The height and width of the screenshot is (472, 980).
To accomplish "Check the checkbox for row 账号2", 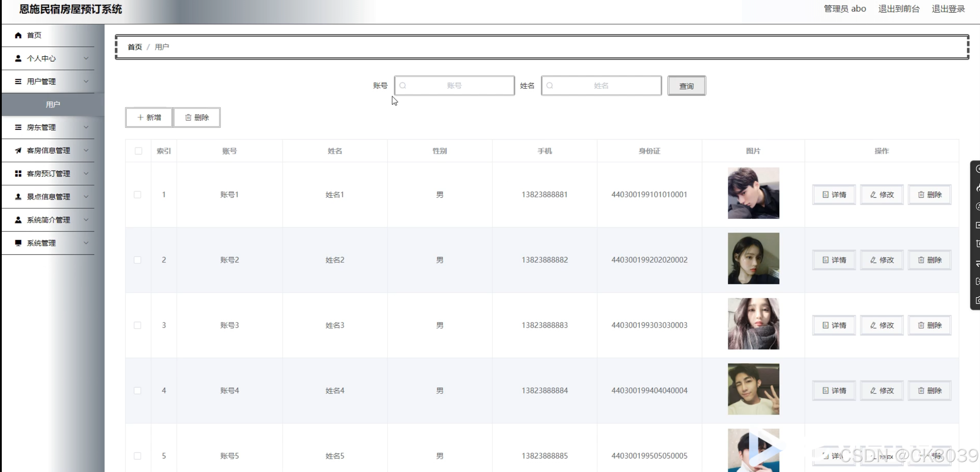I will click(x=137, y=260).
